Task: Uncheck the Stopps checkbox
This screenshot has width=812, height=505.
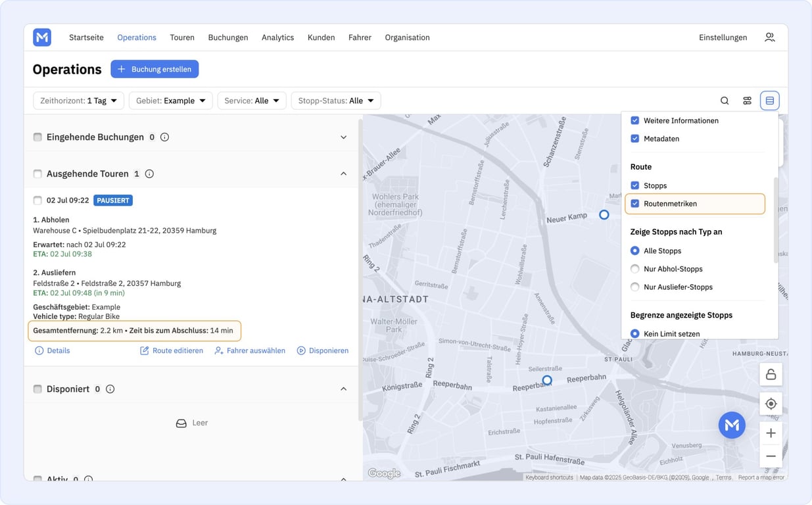Action: pos(634,185)
